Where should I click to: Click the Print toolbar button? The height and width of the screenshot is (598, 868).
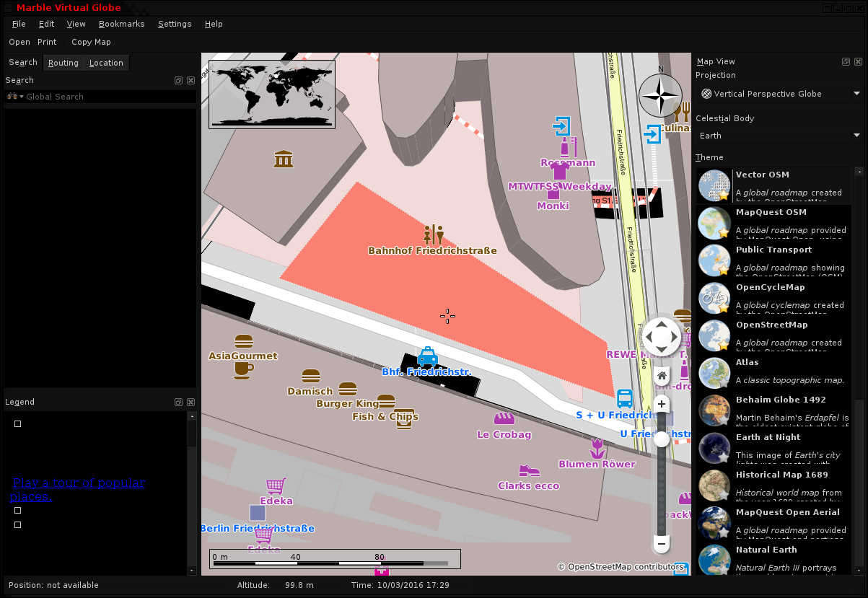click(x=47, y=42)
